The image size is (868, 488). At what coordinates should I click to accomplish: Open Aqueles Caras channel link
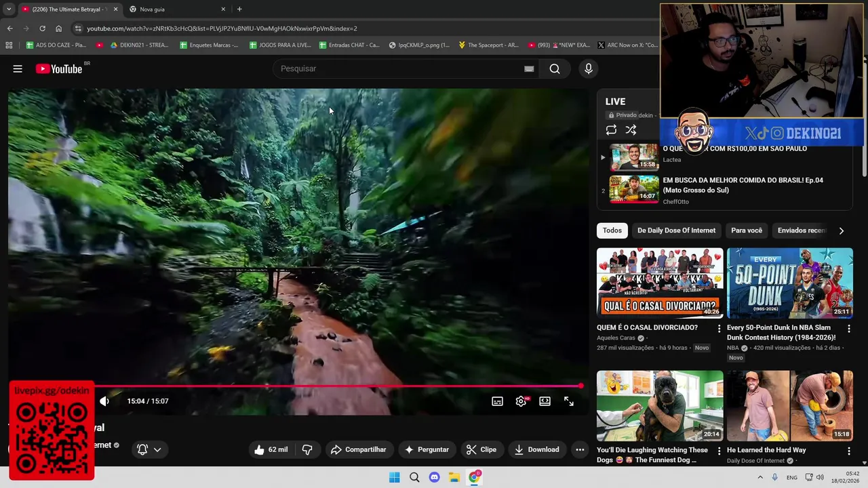click(x=616, y=338)
